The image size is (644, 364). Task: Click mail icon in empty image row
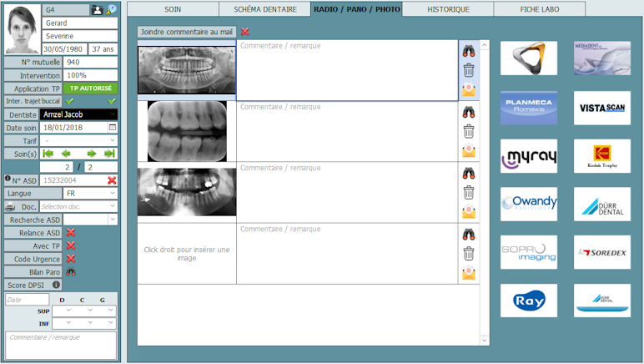pos(469,273)
